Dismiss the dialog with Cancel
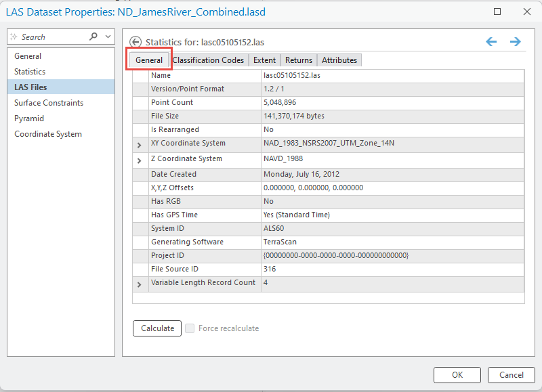This screenshot has height=392, width=542. click(x=512, y=374)
